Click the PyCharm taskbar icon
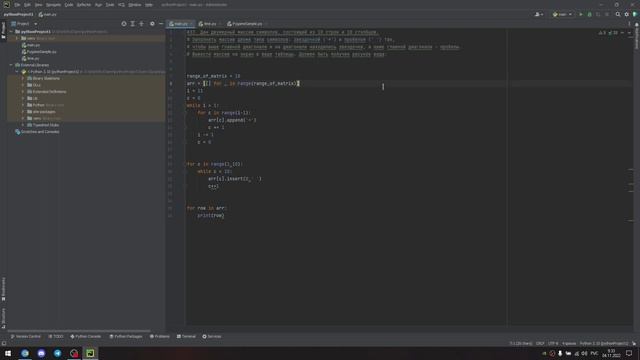The image size is (640, 360). pyautogui.click(x=90, y=353)
